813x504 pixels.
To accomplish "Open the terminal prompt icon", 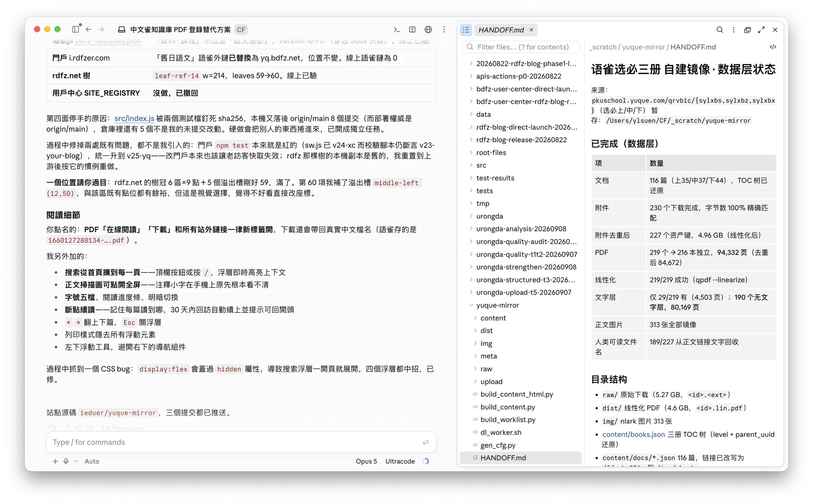I will click(397, 29).
